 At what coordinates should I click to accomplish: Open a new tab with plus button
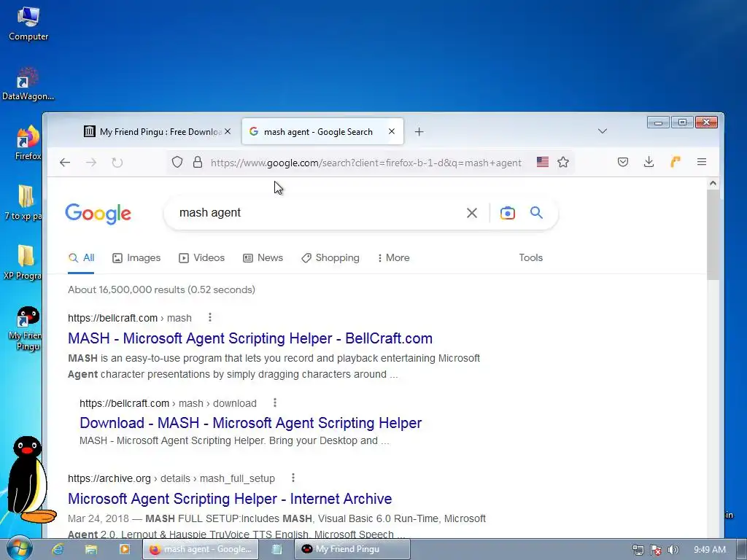tap(419, 132)
